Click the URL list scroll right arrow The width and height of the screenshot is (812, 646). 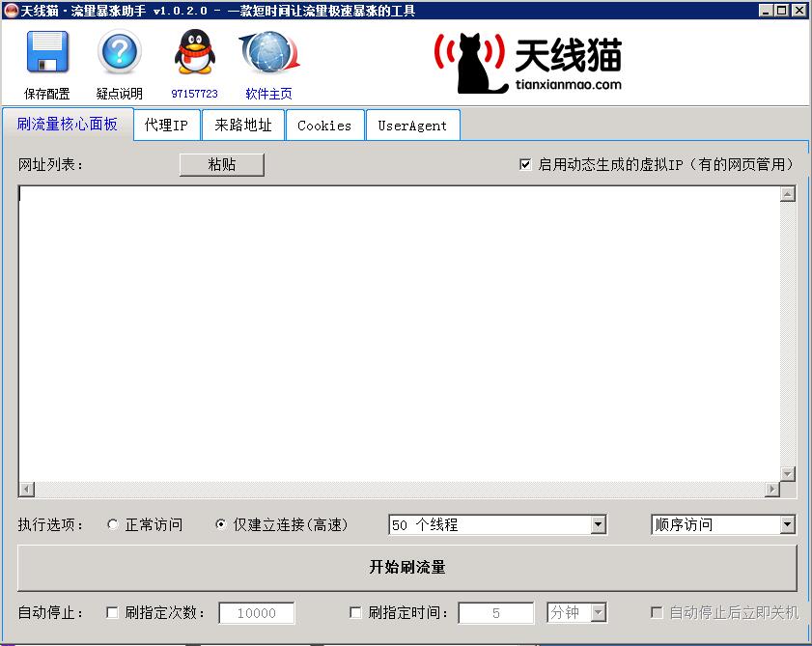point(772,489)
